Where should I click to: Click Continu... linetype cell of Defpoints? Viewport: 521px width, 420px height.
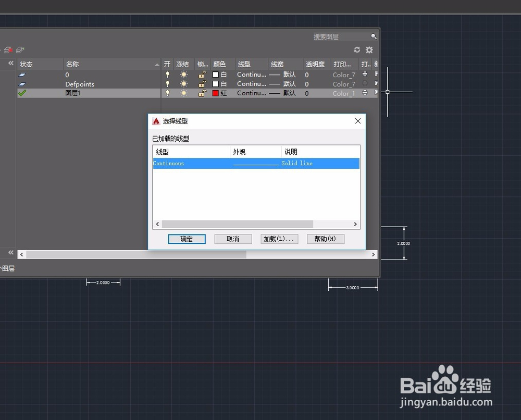click(x=252, y=84)
